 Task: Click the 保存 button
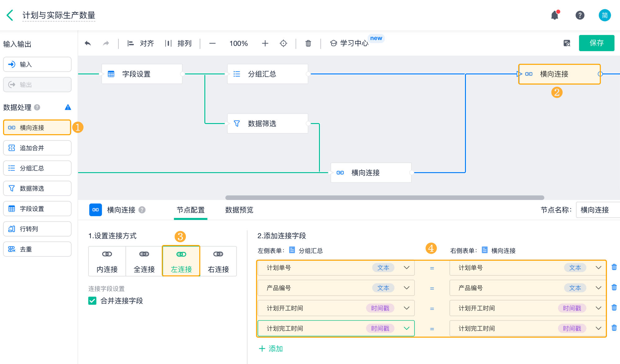point(596,43)
